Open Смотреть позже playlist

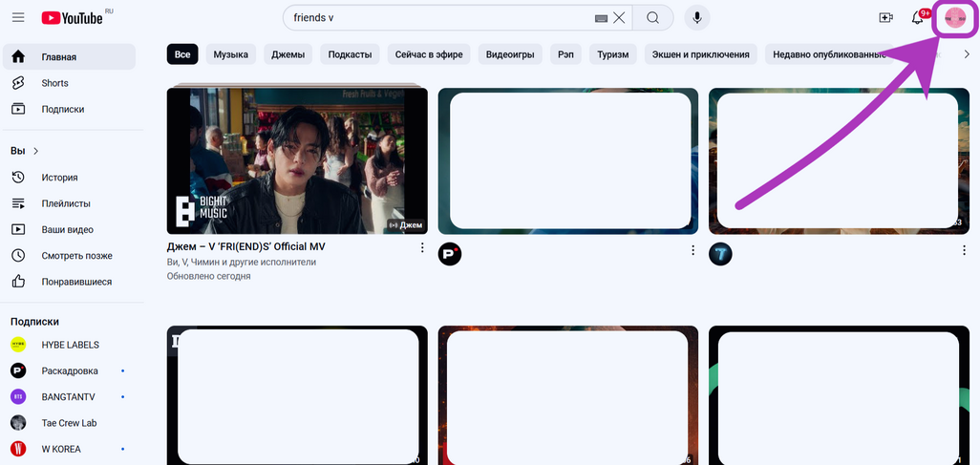pos(76,256)
